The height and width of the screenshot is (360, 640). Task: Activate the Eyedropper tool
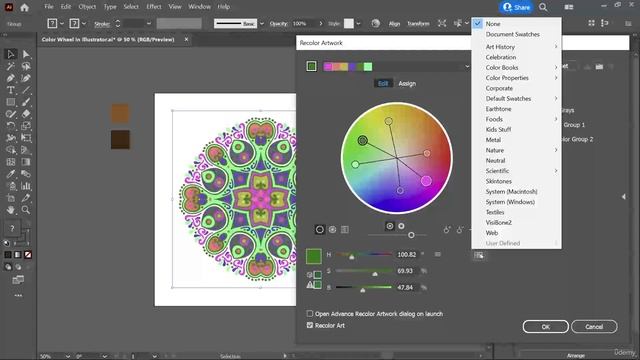click(x=11, y=174)
